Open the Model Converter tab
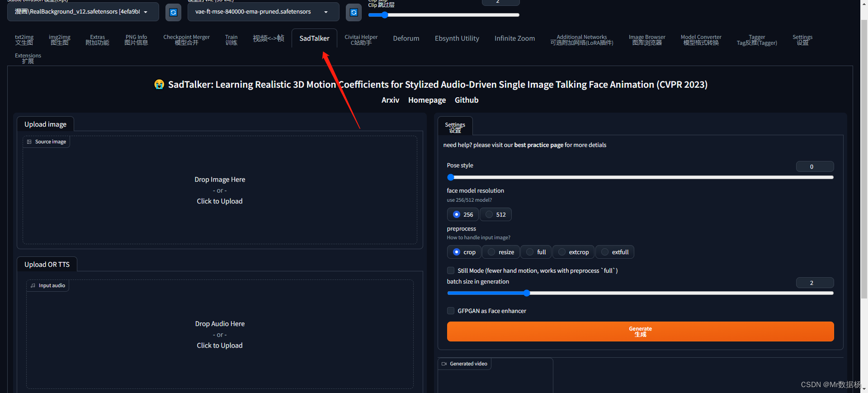The height and width of the screenshot is (393, 868). tap(701, 40)
